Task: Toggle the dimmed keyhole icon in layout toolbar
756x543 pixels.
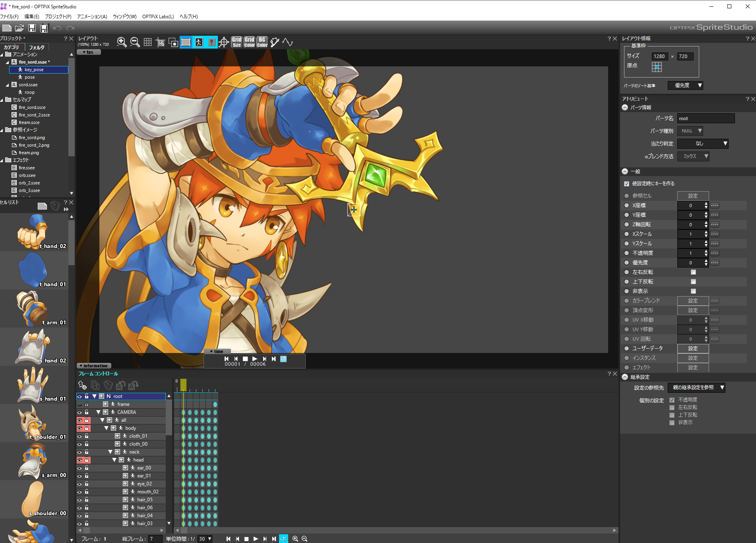Action: 211,42
